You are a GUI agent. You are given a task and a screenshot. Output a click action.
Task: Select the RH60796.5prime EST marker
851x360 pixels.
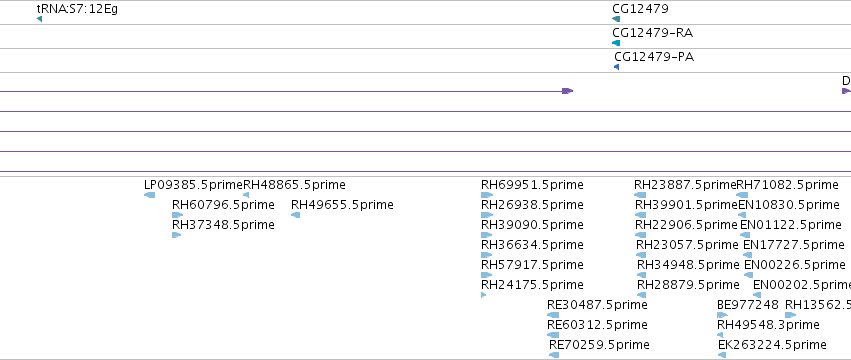point(177,215)
